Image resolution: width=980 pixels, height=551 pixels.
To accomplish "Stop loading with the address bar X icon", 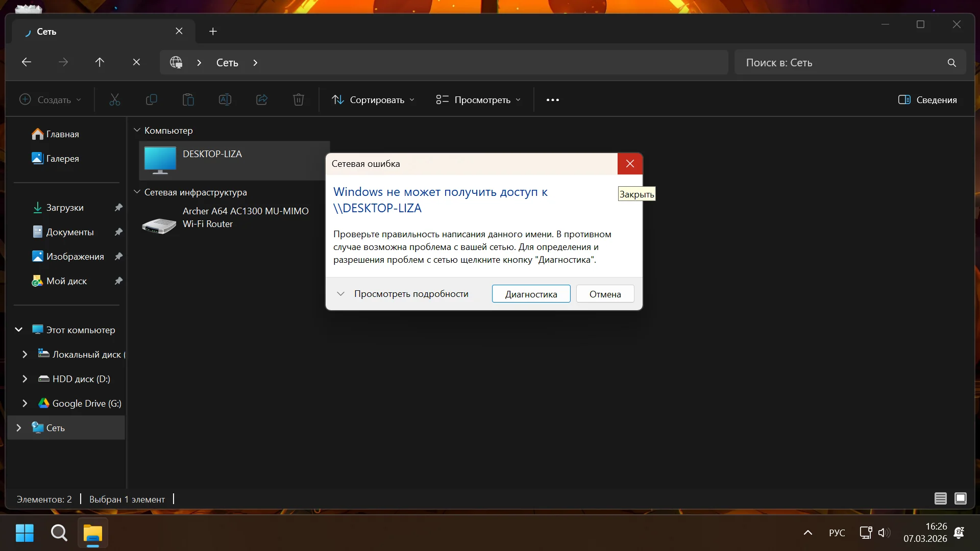I will 136,62.
